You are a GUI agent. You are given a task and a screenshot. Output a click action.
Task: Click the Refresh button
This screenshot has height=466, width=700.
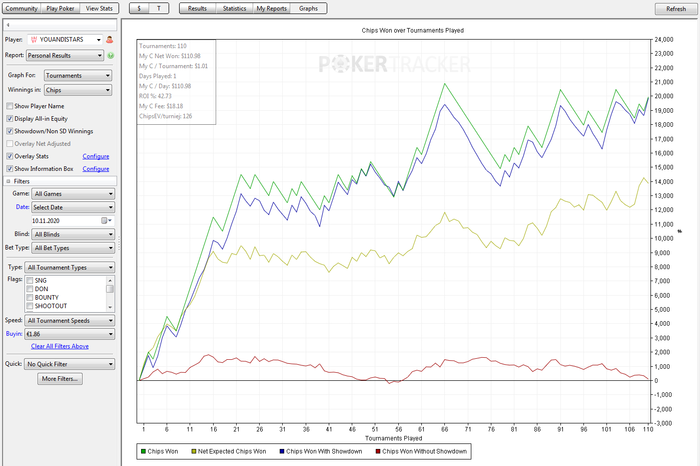click(x=676, y=9)
